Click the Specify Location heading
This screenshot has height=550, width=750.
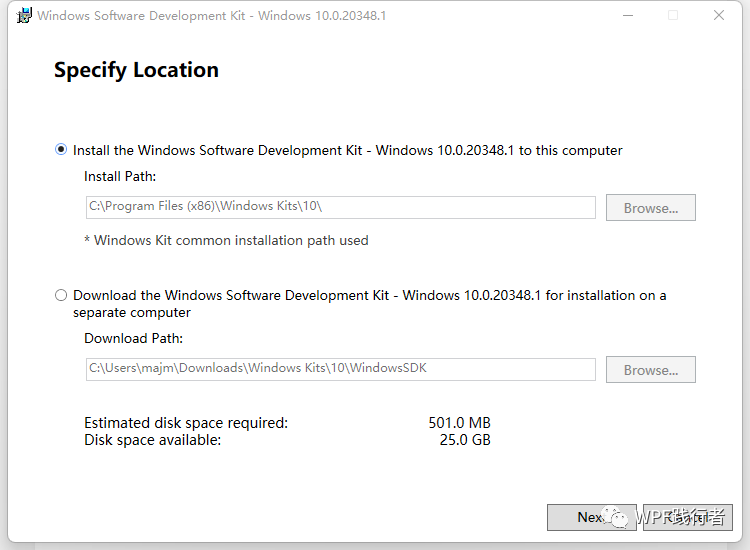(x=136, y=70)
